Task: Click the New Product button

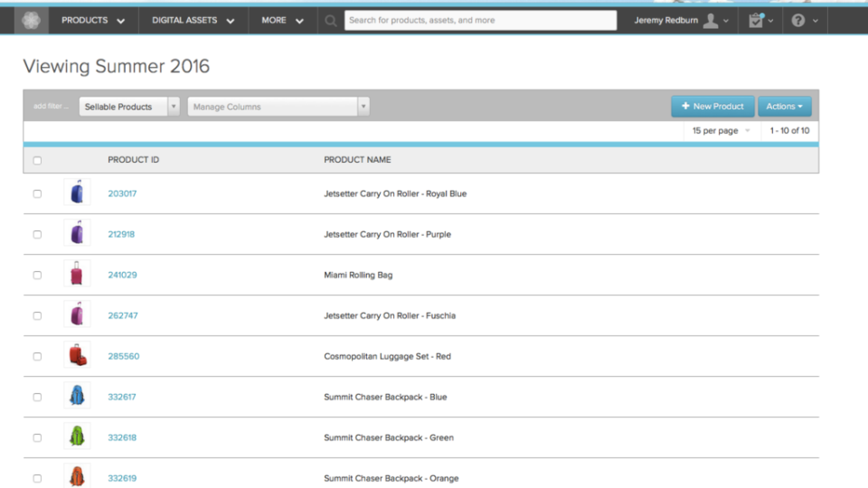Action: coord(712,107)
